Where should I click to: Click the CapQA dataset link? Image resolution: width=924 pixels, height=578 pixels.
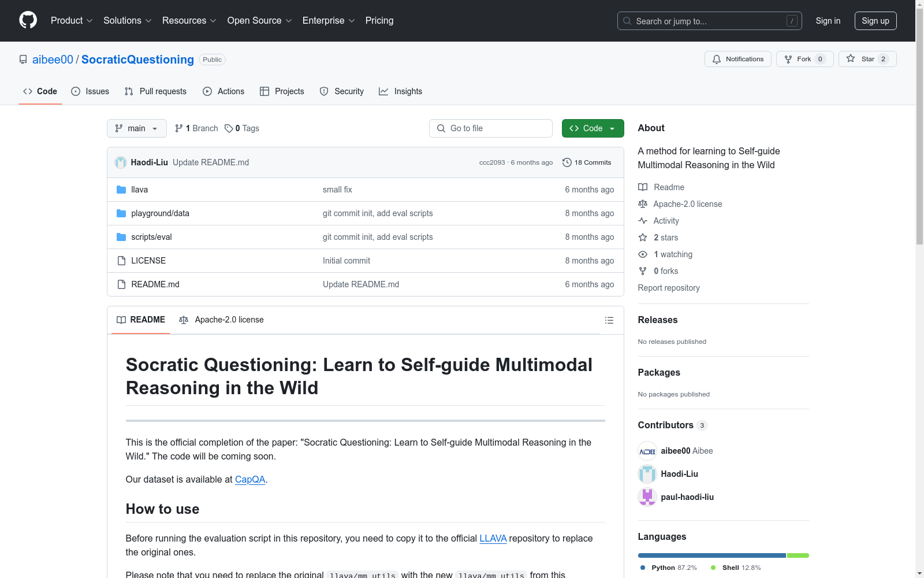click(x=250, y=479)
